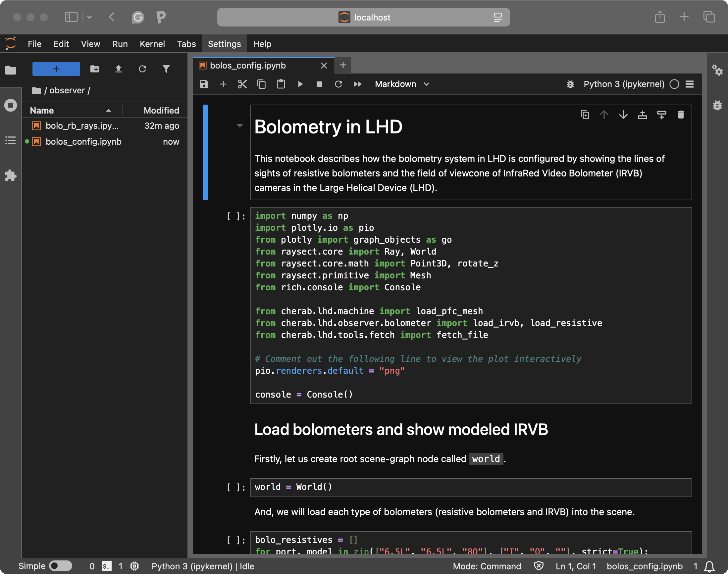
Task: Switch kernel via Python 3 (ipykernel) label
Action: tap(624, 84)
